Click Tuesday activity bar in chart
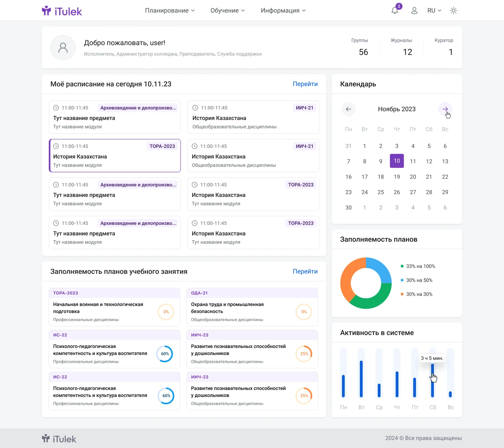The image size is (504, 448). click(361, 379)
